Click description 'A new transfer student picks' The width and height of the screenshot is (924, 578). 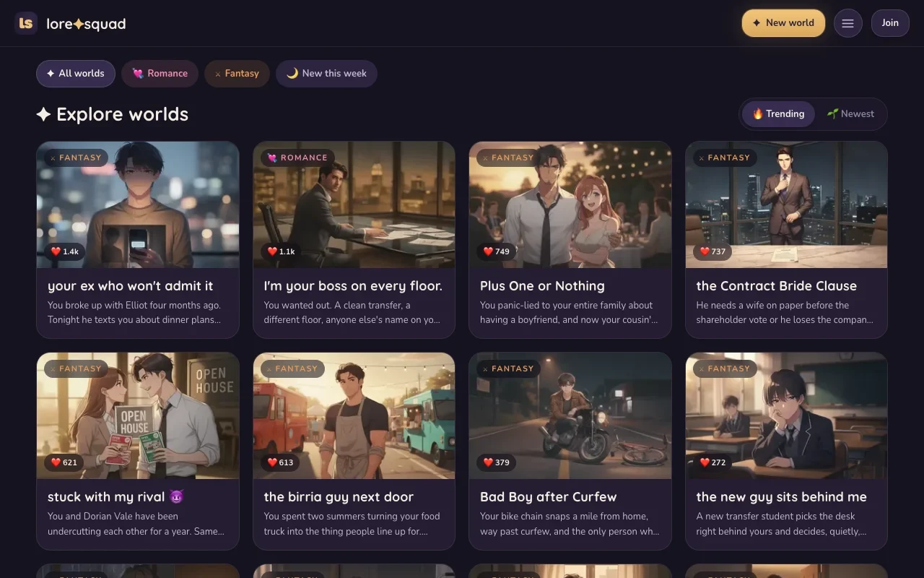pyautogui.click(x=781, y=524)
